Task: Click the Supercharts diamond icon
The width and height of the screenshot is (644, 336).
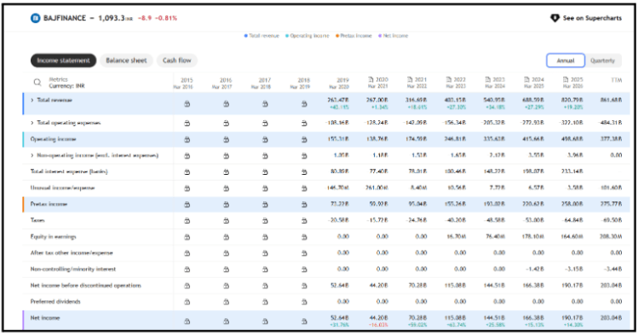Action: [x=555, y=18]
